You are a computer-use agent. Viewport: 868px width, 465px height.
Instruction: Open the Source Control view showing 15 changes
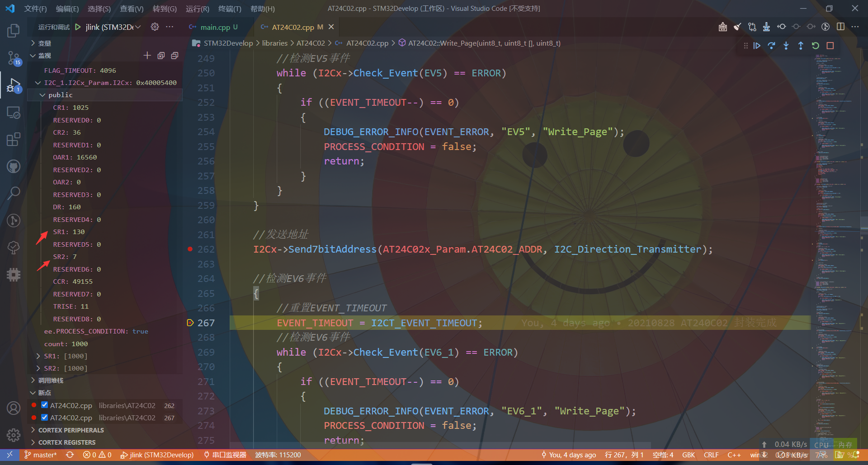click(x=13, y=58)
